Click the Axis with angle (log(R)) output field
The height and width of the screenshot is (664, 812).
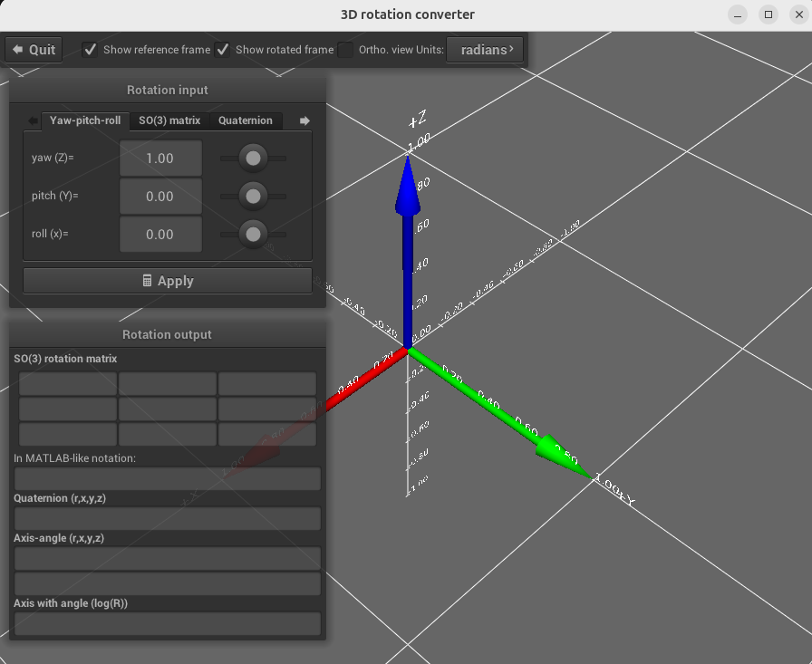tap(168, 623)
